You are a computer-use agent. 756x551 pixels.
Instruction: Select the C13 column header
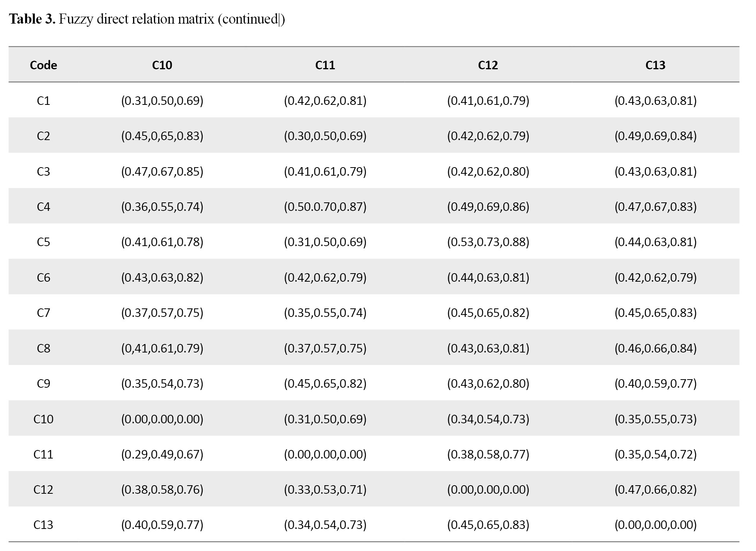pos(655,65)
